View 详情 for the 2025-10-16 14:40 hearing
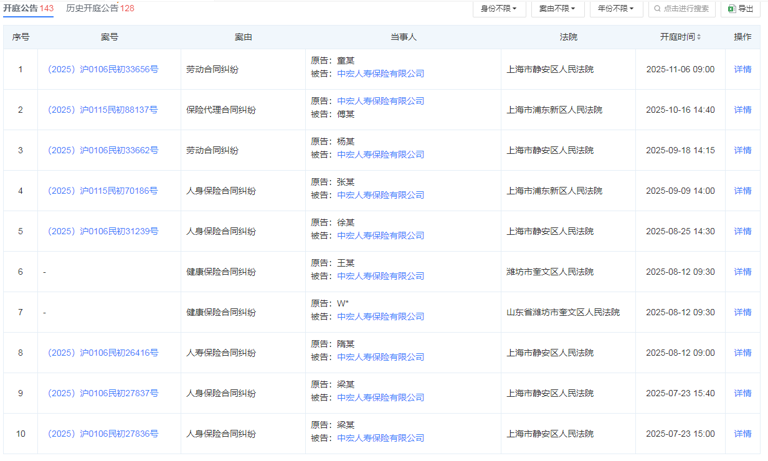The height and width of the screenshot is (461, 768). tap(743, 110)
